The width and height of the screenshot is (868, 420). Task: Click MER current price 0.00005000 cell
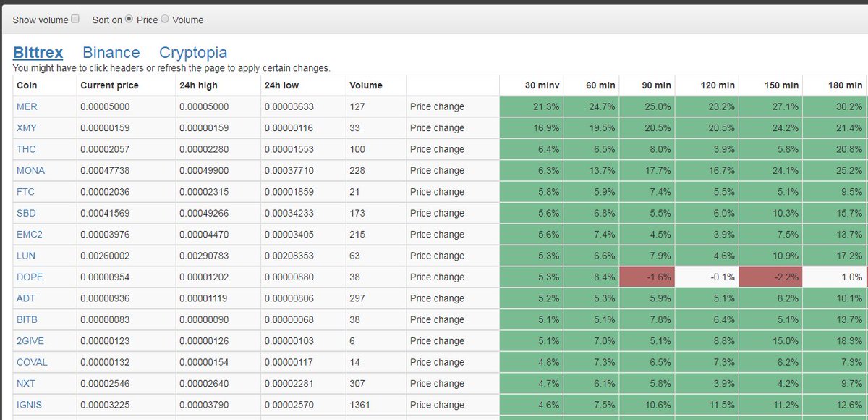pyautogui.click(x=126, y=106)
